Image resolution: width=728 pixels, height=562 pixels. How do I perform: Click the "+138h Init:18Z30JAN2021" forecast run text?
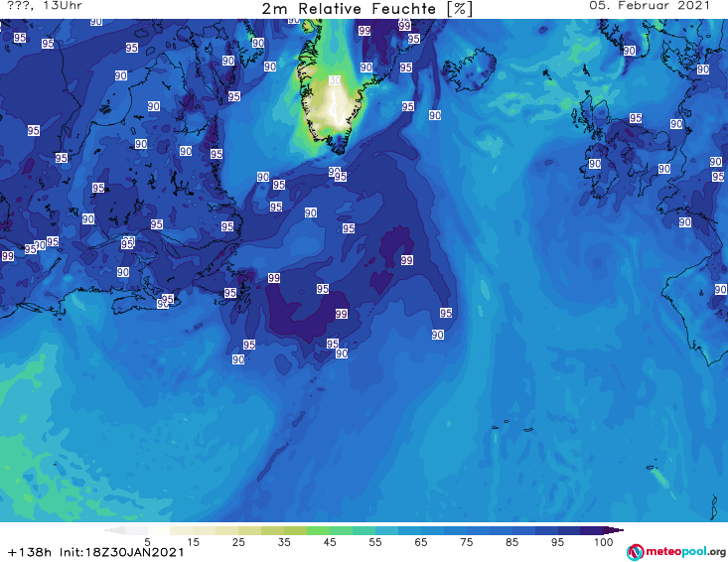click(x=95, y=552)
